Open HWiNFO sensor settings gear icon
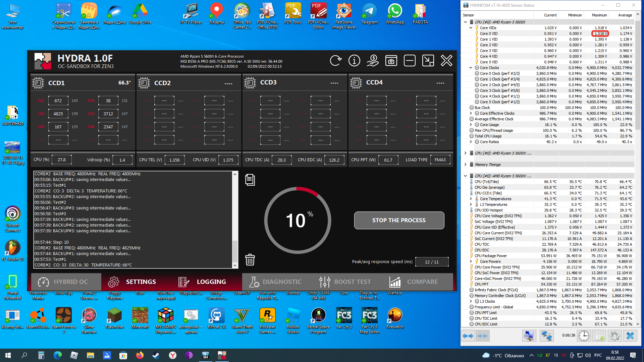 [x=614, y=336]
